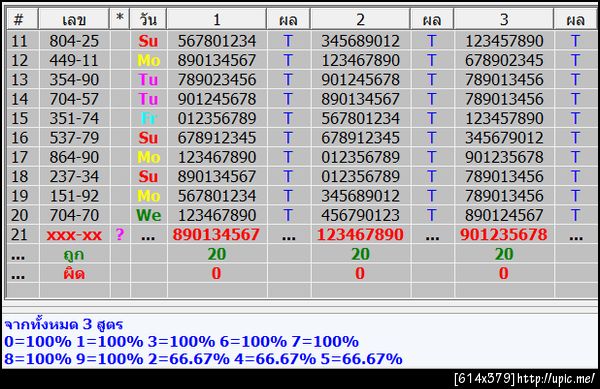Click the formula 2 column header
This screenshot has height=389, width=600.
[360, 19]
